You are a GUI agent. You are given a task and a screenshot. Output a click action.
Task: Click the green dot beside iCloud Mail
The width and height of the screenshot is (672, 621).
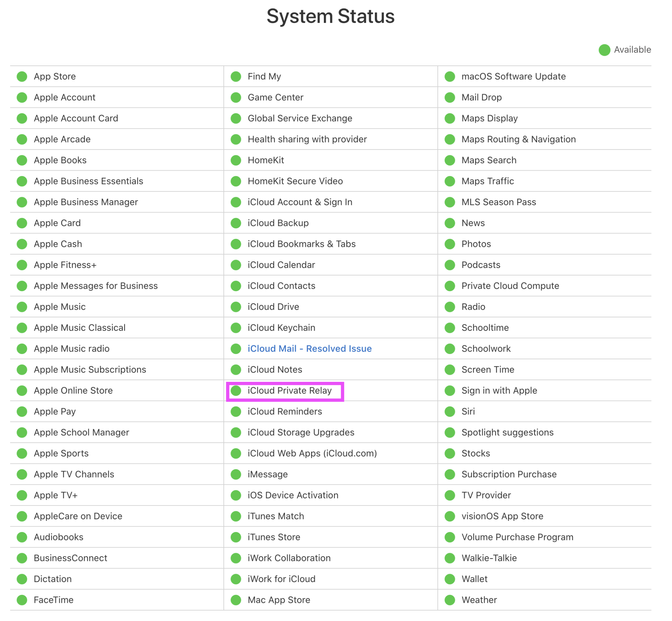[236, 349]
